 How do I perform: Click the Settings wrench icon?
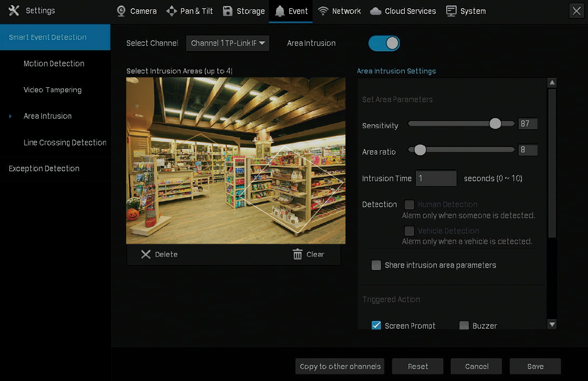(14, 10)
